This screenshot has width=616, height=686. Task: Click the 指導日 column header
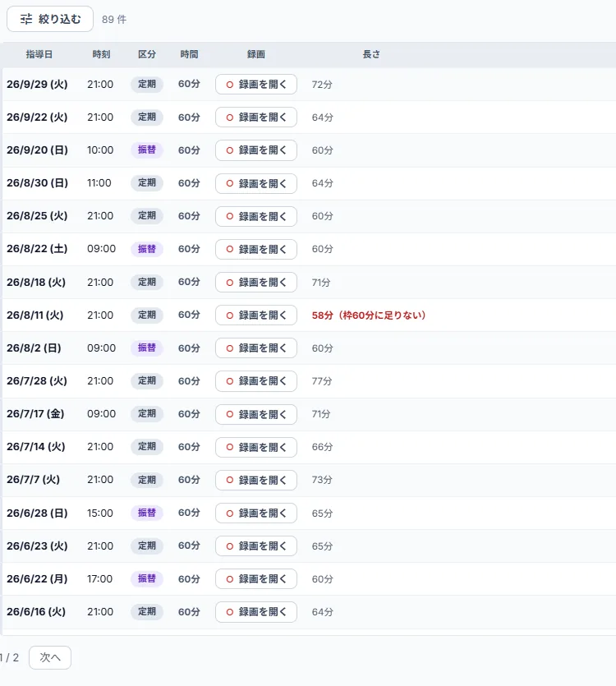tap(39, 54)
